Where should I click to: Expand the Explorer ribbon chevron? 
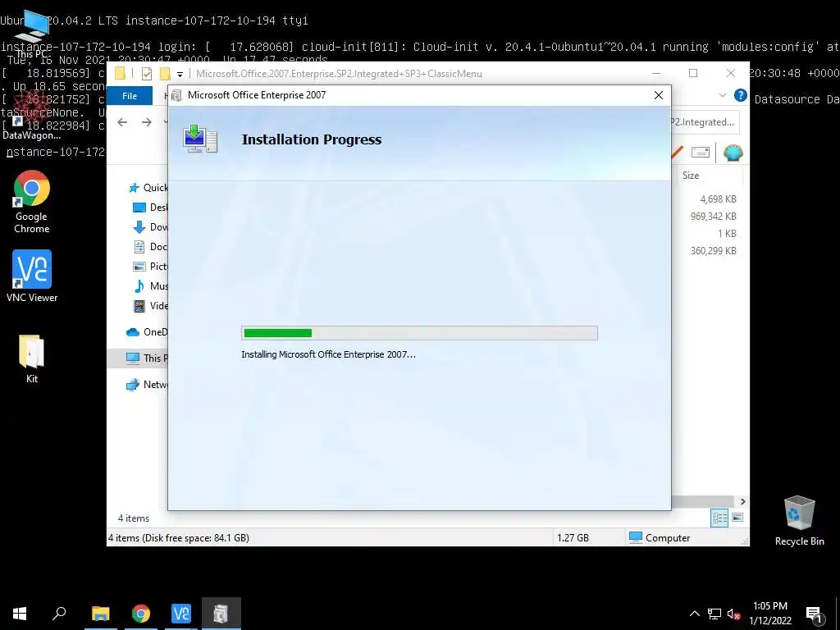click(722, 95)
